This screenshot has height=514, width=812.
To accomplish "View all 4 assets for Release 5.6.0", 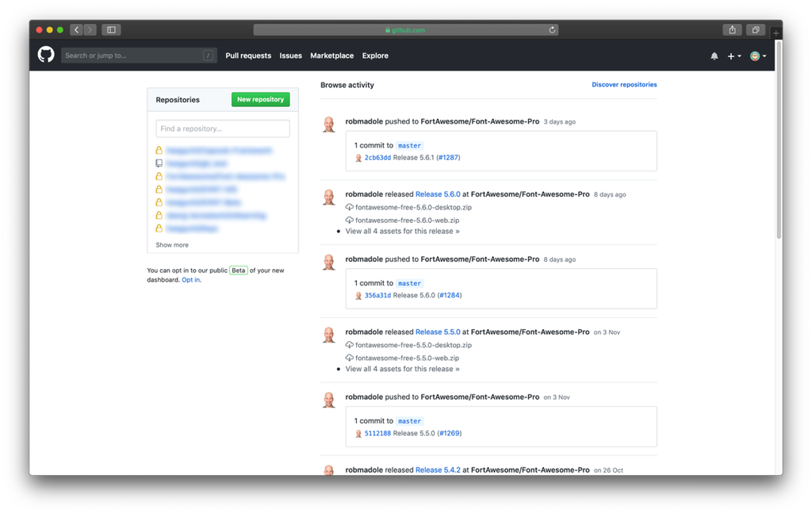I will (x=402, y=231).
